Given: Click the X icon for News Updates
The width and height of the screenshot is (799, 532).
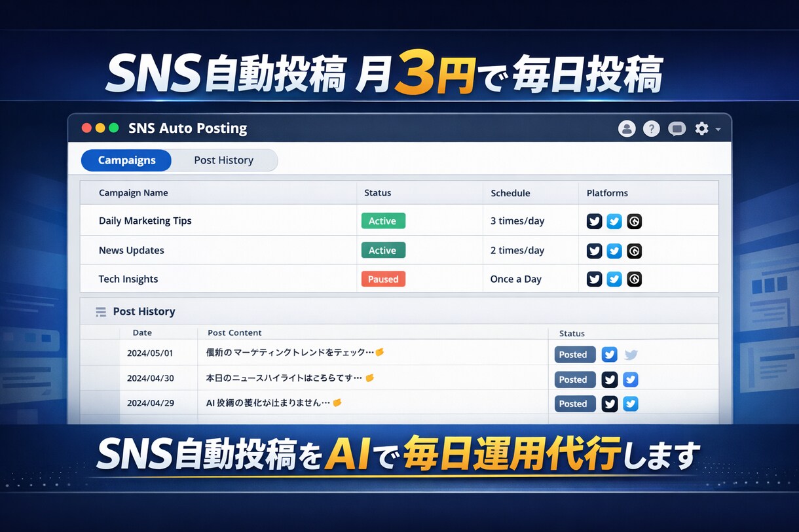Looking at the screenshot, I should pos(594,251).
